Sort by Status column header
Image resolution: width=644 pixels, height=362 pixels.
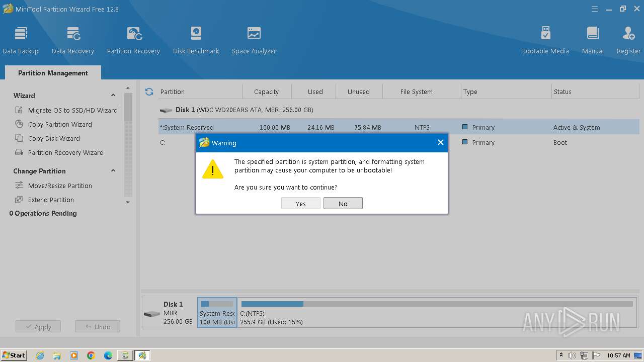point(595,92)
